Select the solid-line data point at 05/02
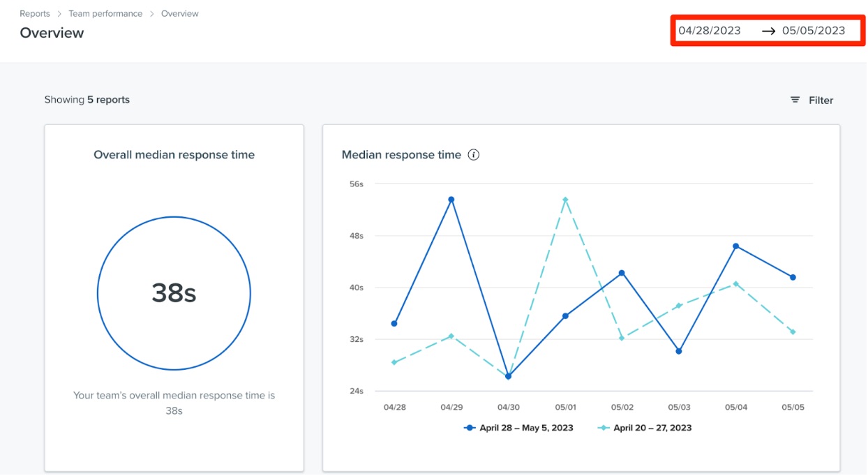The height and width of the screenshot is (476, 868). [622, 273]
